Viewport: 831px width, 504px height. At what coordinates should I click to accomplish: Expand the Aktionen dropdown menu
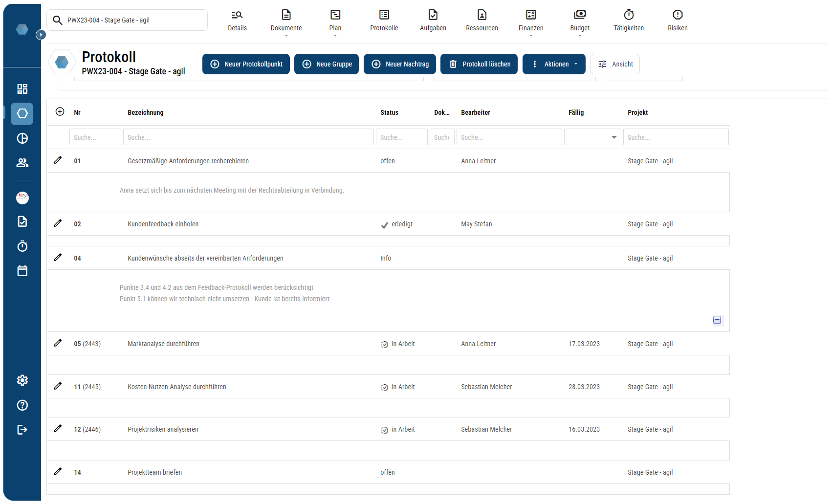click(554, 64)
